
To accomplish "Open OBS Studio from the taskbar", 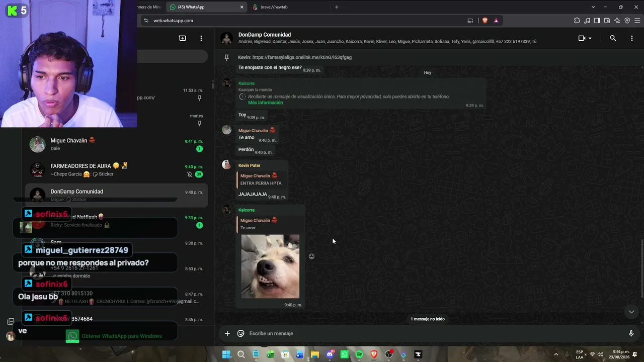I will 389,354.
